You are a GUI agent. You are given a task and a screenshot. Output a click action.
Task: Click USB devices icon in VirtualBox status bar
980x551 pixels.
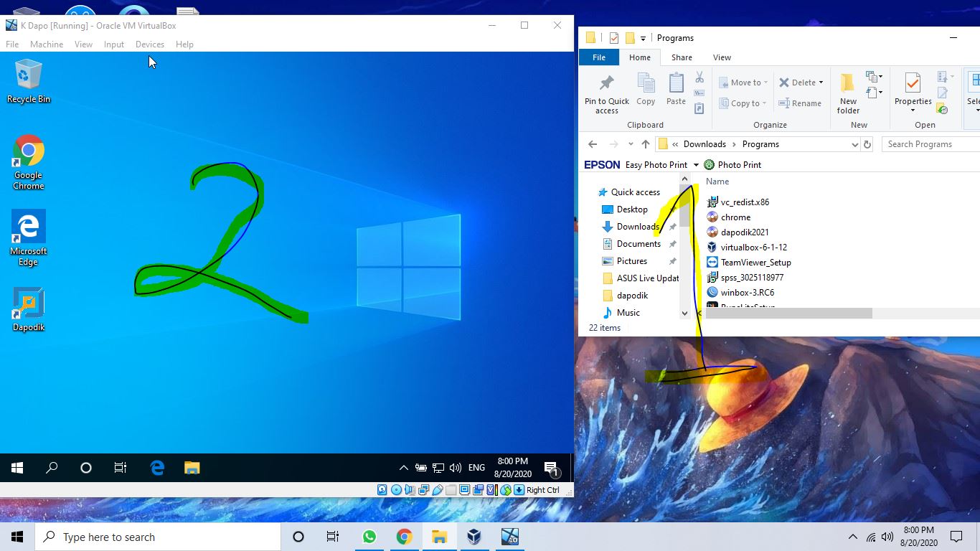click(437, 490)
